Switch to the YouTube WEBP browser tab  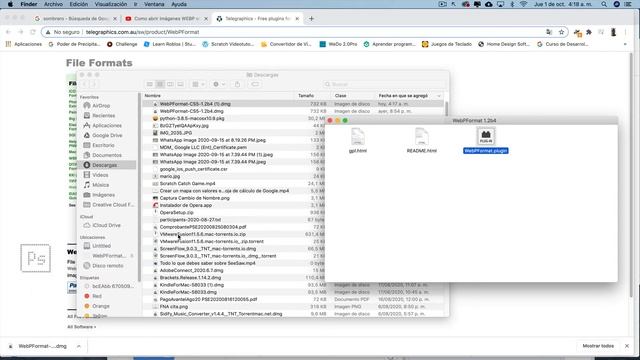167,19
